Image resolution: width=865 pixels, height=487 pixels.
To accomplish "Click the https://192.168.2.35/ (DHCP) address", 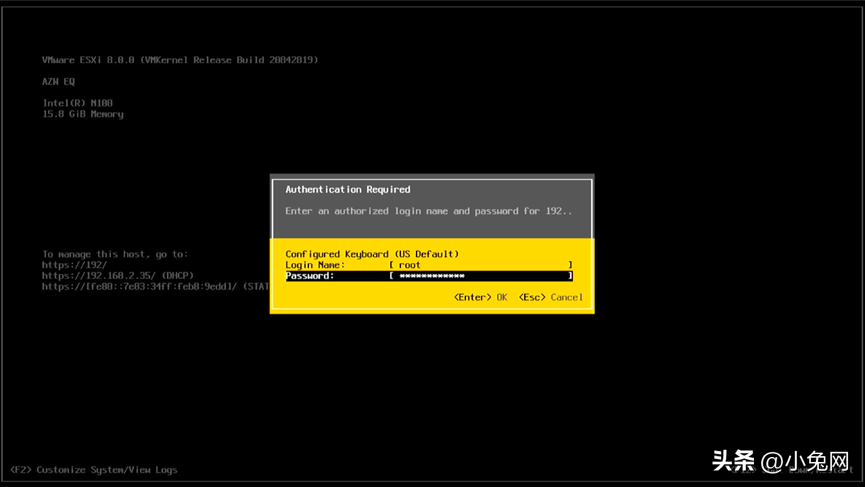I will [118, 276].
